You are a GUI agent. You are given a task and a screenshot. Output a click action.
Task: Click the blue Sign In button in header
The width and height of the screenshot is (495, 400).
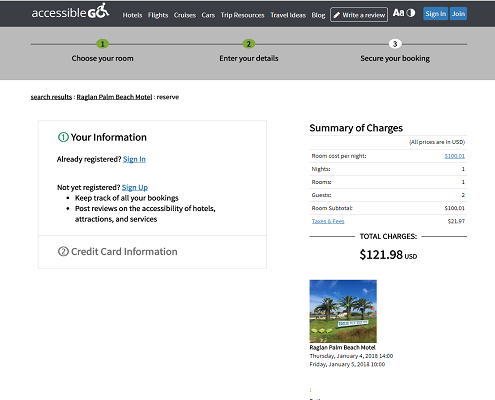pyautogui.click(x=435, y=14)
